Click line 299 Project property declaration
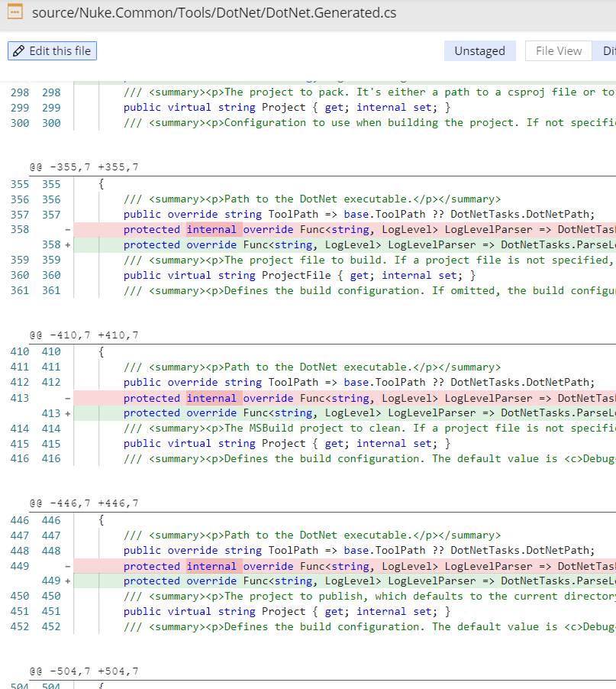 click(x=287, y=108)
